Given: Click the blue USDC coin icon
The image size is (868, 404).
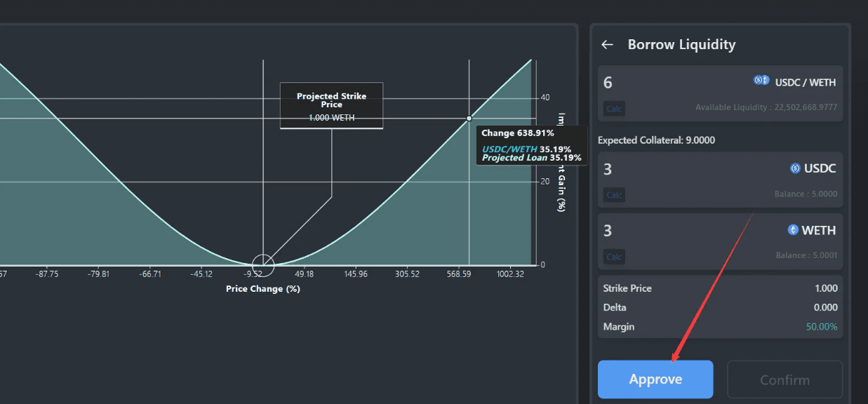Looking at the screenshot, I should click(x=795, y=168).
